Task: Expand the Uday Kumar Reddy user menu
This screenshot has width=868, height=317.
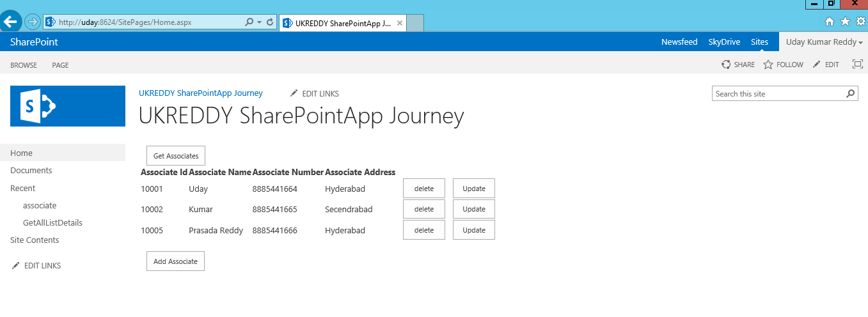Action: click(x=824, y=42)
